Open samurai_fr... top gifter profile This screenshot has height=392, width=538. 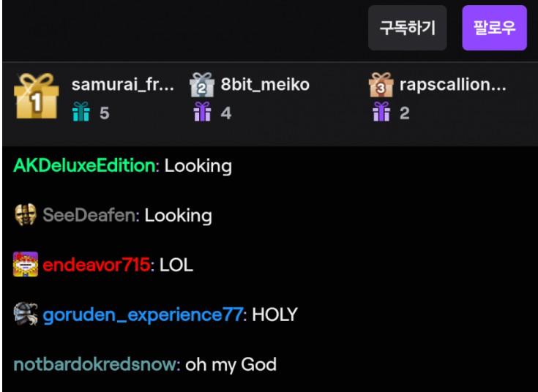[122, 84]
